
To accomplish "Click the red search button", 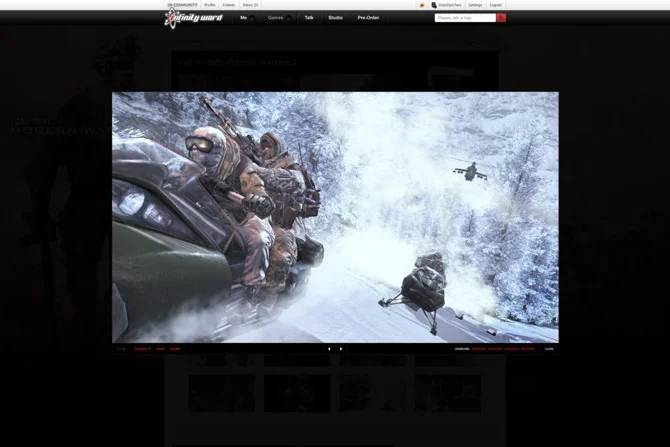I will pyautogui.click(x=501, y=18).
